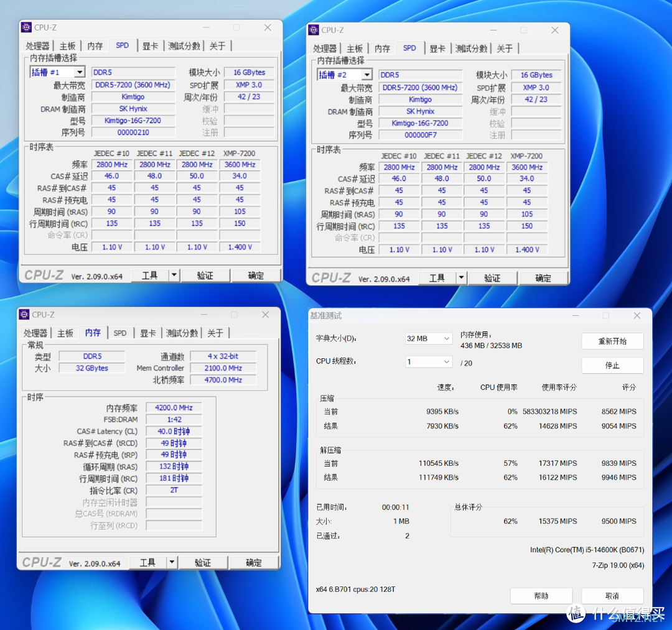This screenshot has width=672, height=630.
Task: Select SPD tab in top-left CPU-Z window
Action: [122, 45]
